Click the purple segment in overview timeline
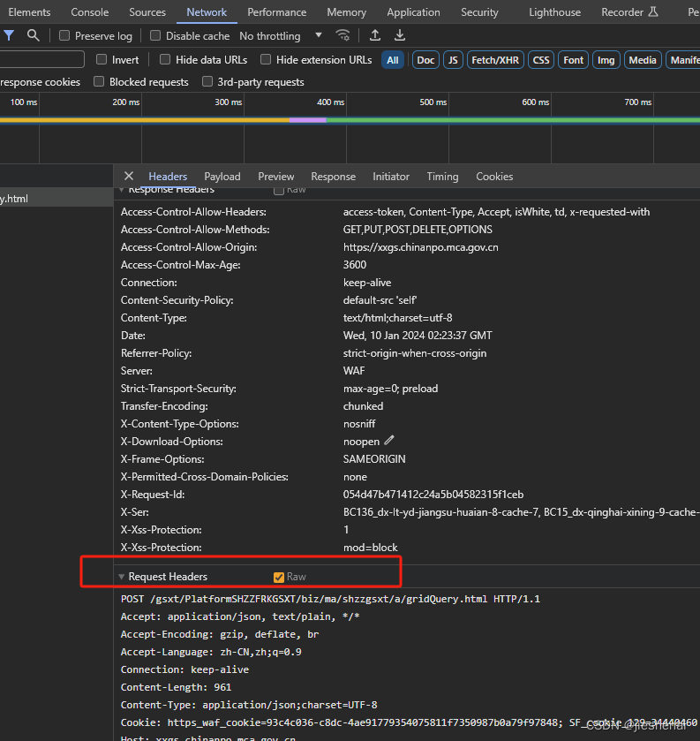 307,120
